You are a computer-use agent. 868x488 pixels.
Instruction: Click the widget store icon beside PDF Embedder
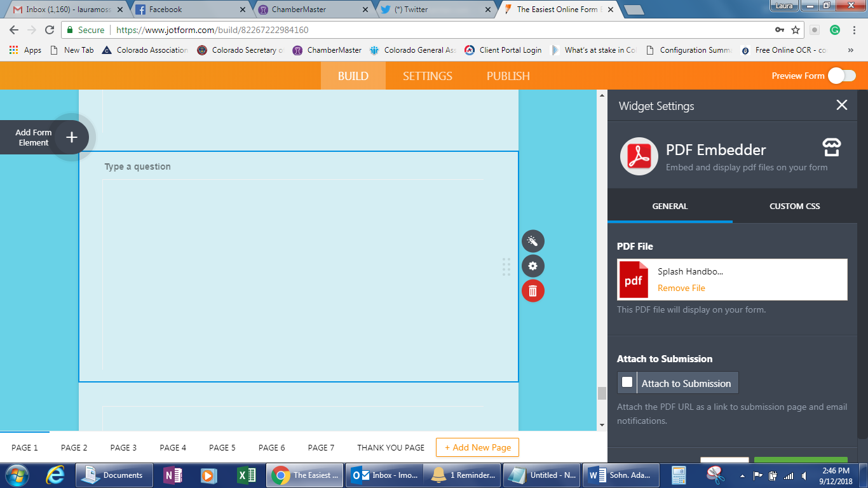click(x=831, y=148)
